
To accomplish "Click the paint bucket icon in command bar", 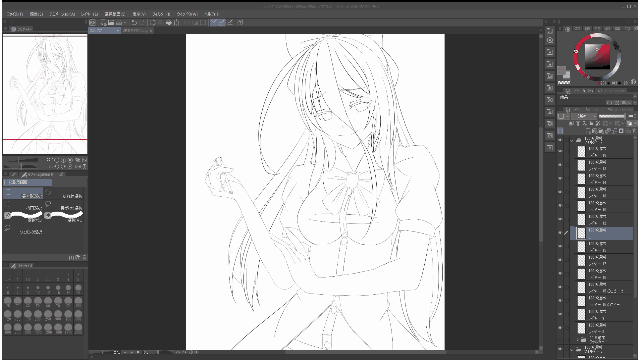I will click(x=168, y=22).
